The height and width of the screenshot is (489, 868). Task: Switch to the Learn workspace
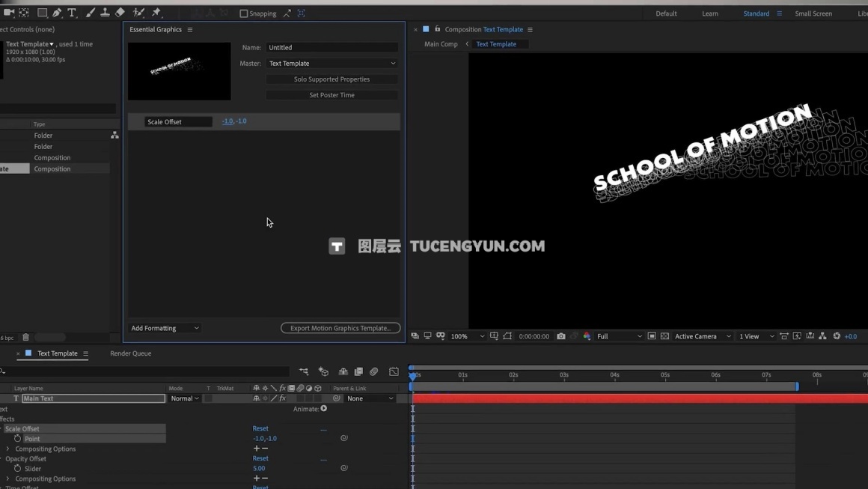click(x=709, y=13)
